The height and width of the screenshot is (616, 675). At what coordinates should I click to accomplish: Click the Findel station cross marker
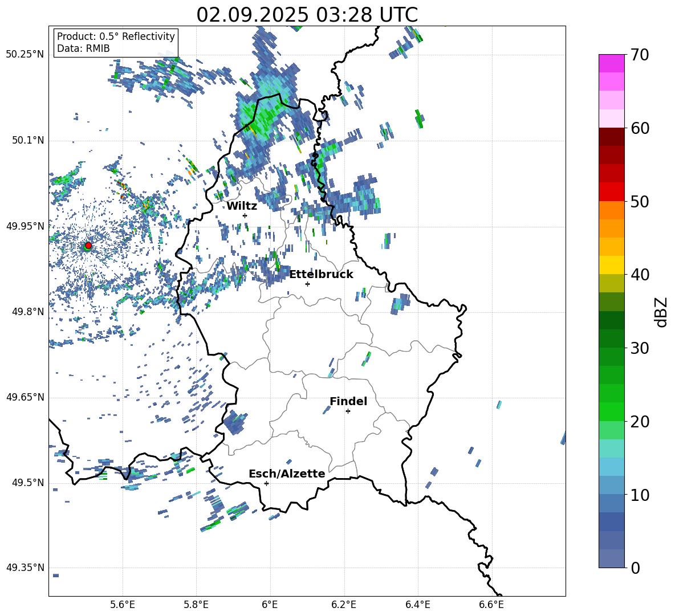(x=348, y=411)
